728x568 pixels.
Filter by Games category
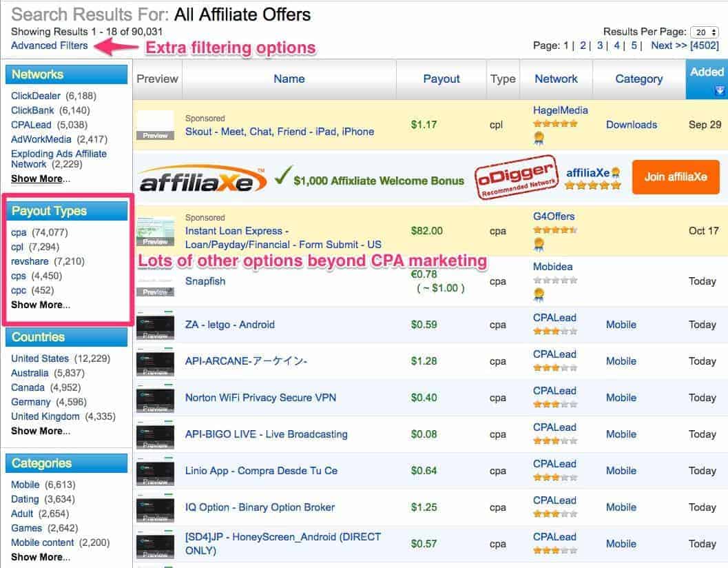click(x=26, y=527)
